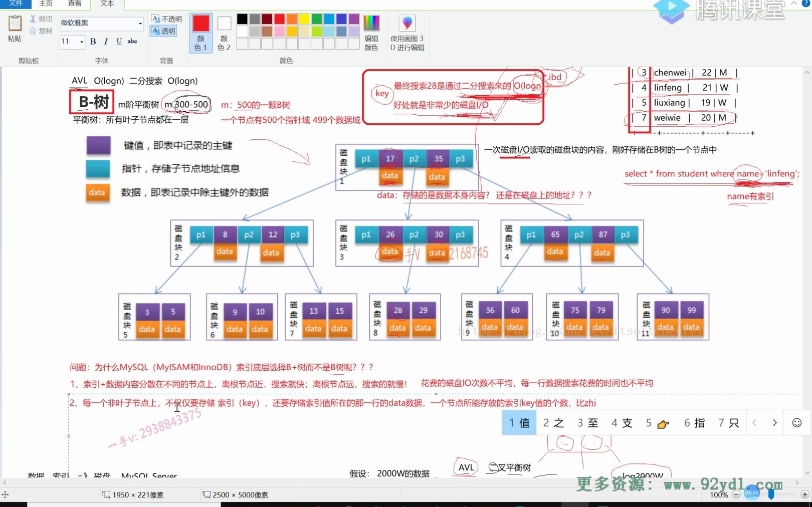The width and height of the screenshot is (812, 507).
Task: Click the 'linfeng' table row name
Action: tap(668, 88)
